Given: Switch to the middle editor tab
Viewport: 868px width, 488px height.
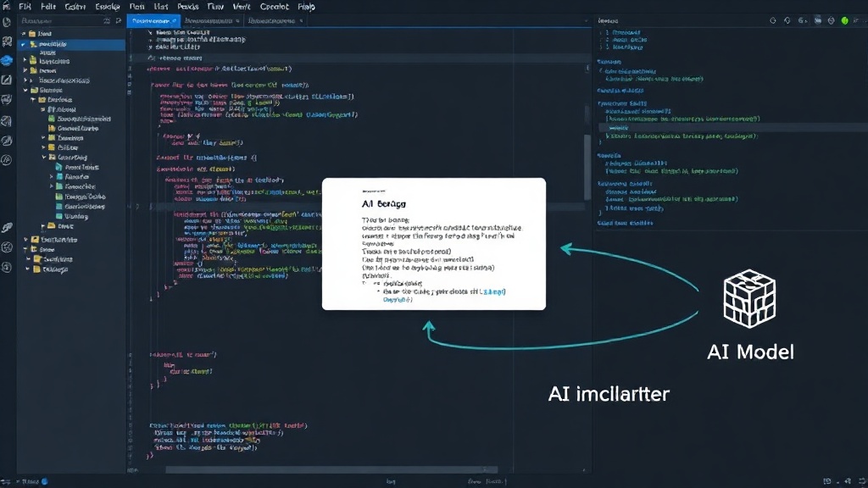Looking at the screenshot, I should (x=211, y=20).
